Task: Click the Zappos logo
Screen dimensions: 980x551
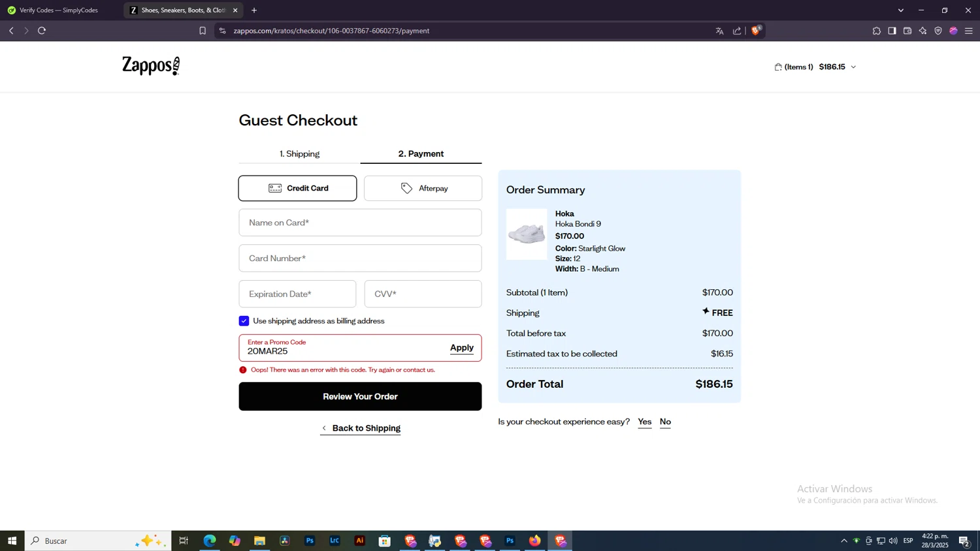Action: click(151, 66)
